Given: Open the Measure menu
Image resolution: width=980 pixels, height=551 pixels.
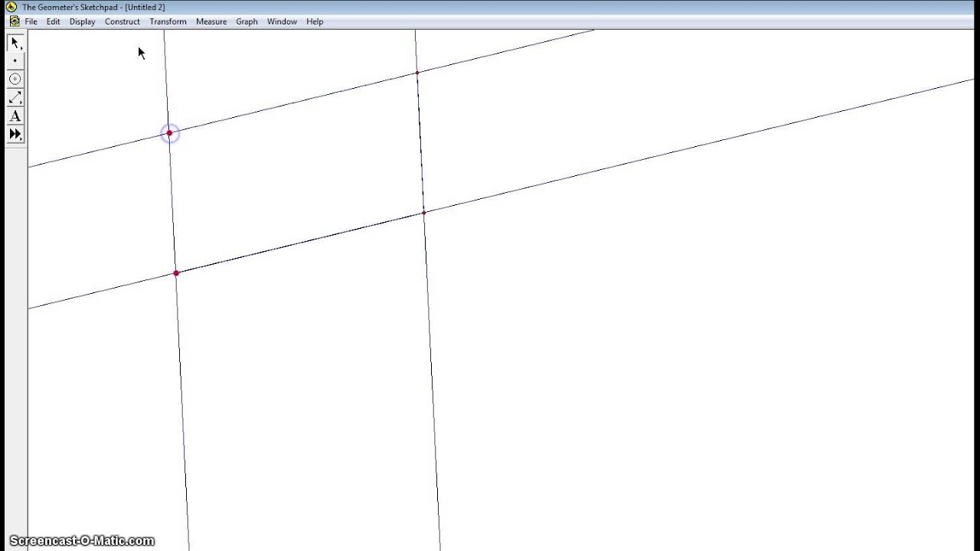Looking at the screenshot, I should click(211, 21).
